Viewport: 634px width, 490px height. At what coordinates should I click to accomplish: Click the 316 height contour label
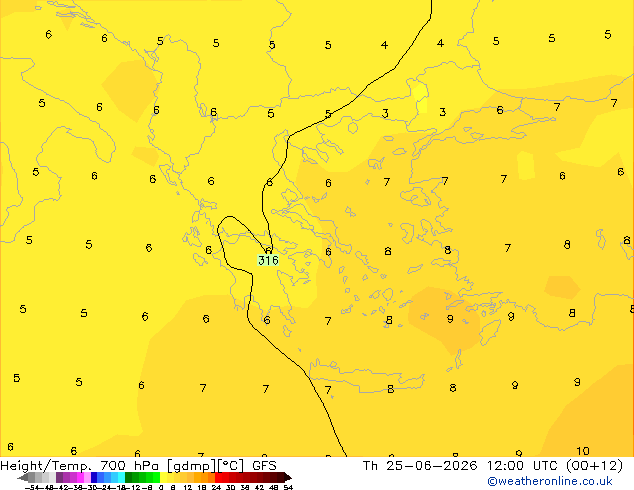pos(268,260)
